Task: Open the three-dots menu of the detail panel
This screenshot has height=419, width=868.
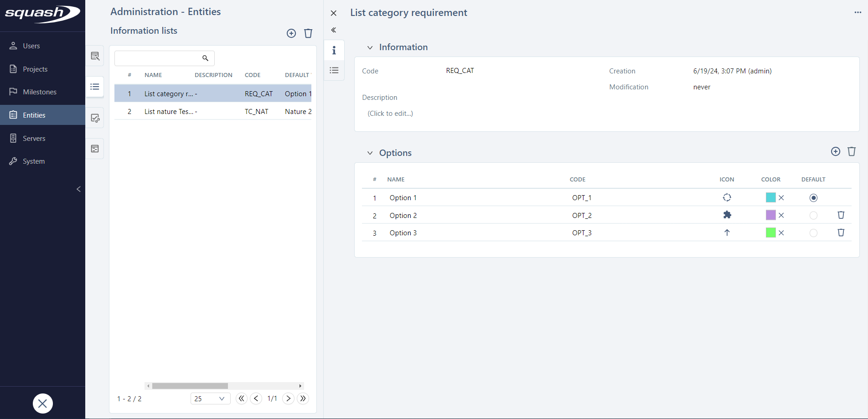Action: pyautogui.click(x=858, y=13)
